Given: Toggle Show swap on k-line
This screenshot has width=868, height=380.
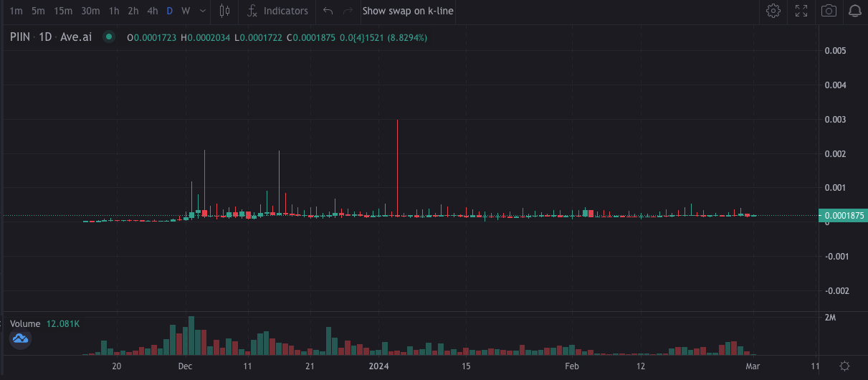Looking at the screenshot, I should pos(407,11).
